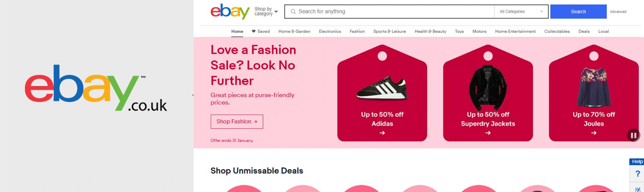Click the Search button
The image size is (644, 192).
click(x=578, y=11)
